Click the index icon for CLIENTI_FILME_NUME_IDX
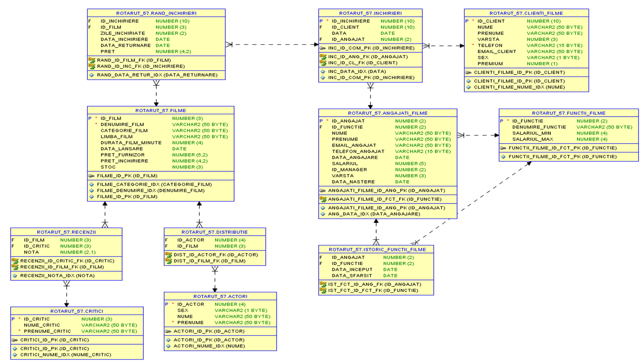 click(x=469, y=87)
